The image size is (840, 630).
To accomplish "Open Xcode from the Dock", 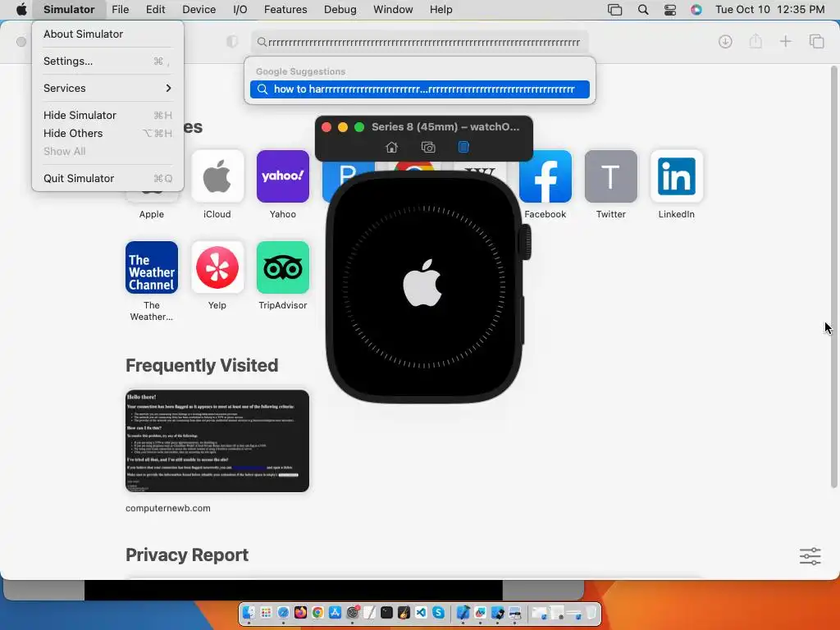I will pos(463,612).
